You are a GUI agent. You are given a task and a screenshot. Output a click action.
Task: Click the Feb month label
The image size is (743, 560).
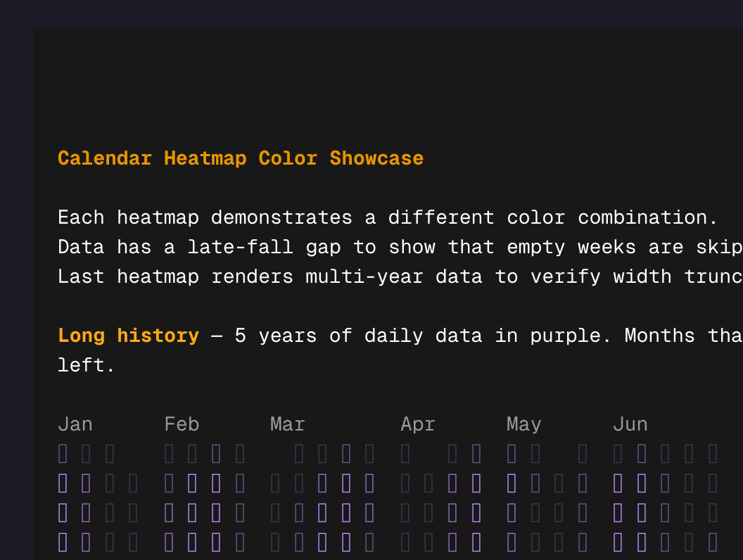pyautogui.click(x=181, y=424)
